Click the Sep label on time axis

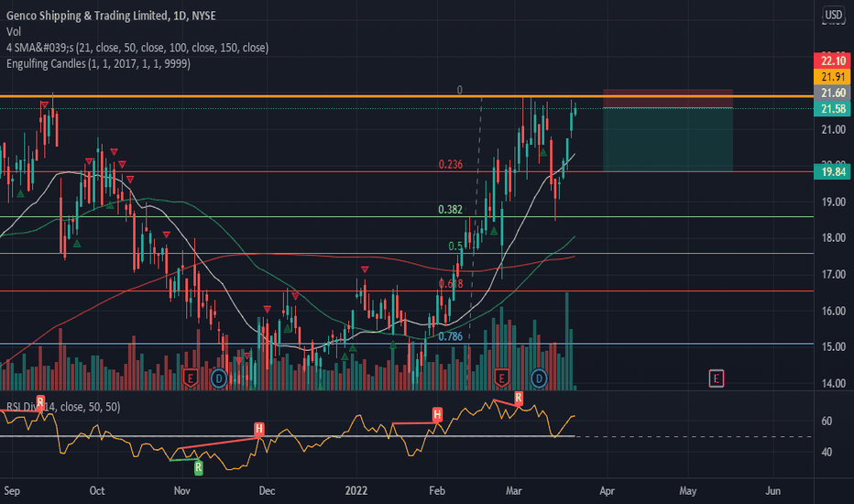12,491
